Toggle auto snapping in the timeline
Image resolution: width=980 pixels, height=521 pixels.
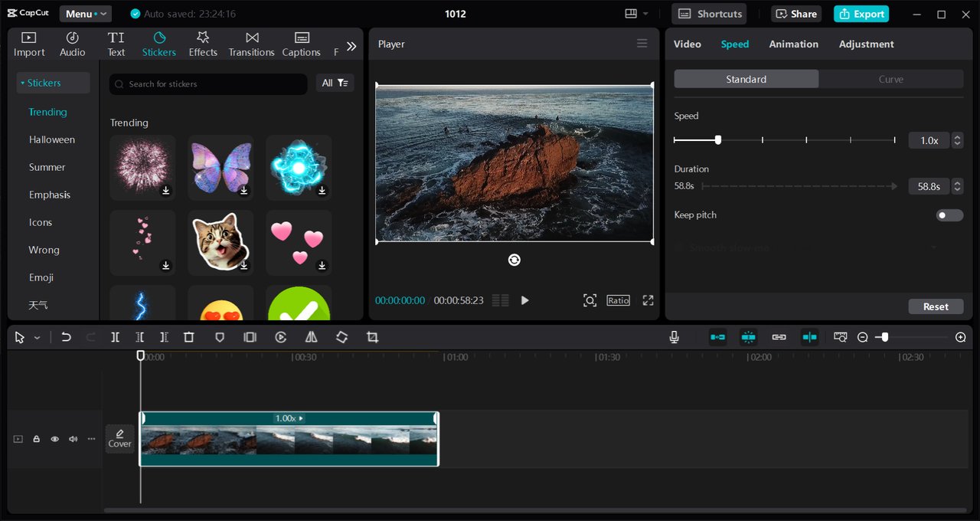(x=748, y=337)
